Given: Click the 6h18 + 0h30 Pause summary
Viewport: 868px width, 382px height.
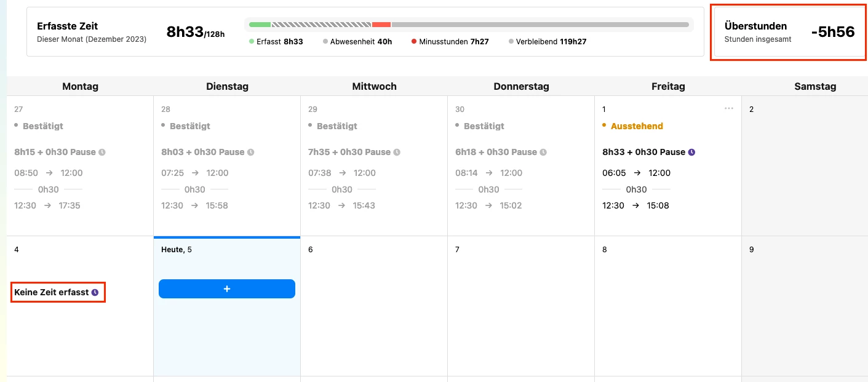Looking at the screenshot, I should [x=496, y=152].
